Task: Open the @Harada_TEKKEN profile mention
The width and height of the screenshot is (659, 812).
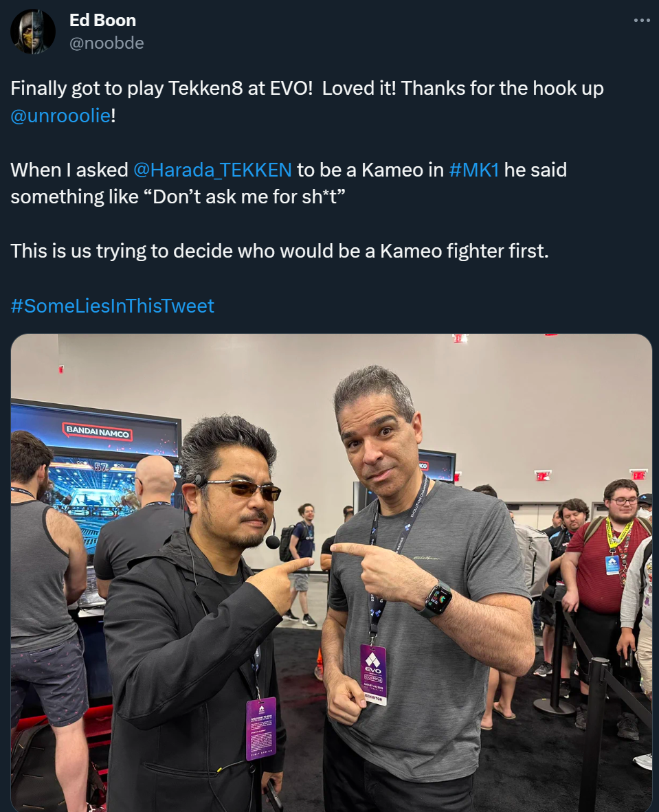Action: pyautogui.click(x=212, y=170)
